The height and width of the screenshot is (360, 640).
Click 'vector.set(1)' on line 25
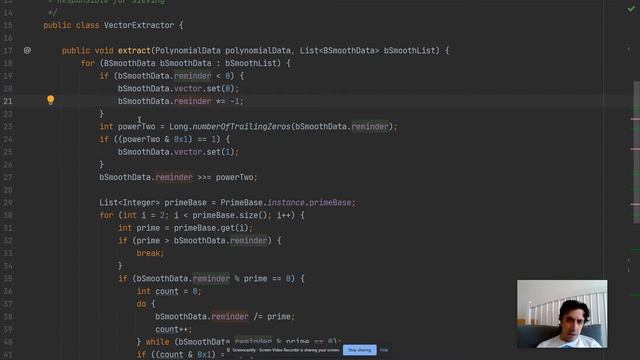click(x=204, y=152)
